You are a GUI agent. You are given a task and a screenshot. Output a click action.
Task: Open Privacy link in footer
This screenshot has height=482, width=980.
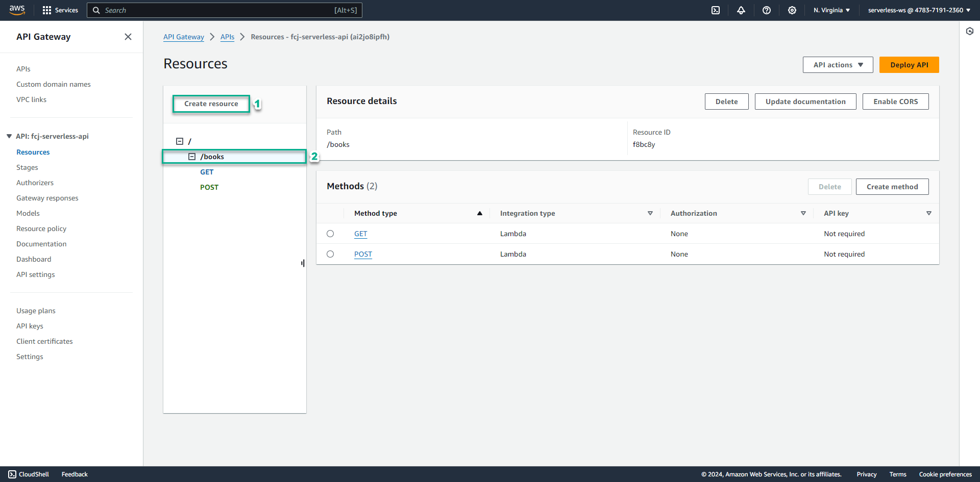pyautogui.click(x=867, y=474)
